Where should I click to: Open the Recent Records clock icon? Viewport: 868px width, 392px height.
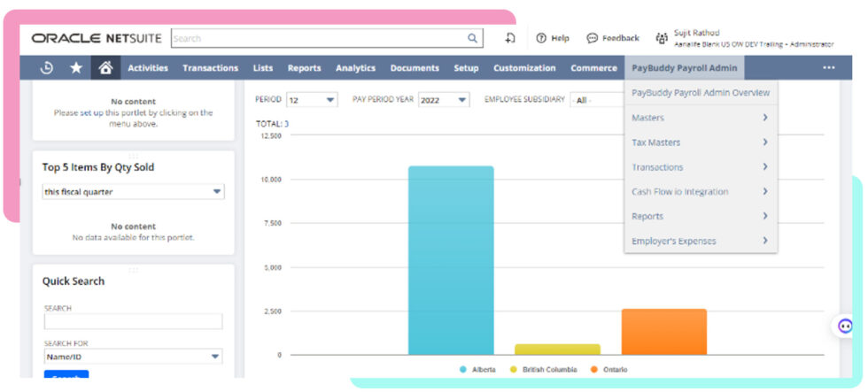(x=47, y=68)
